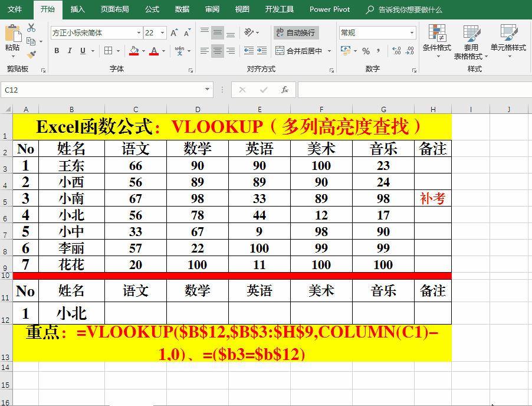Switch to the 插入 ribbon tab

coord(77,9)
